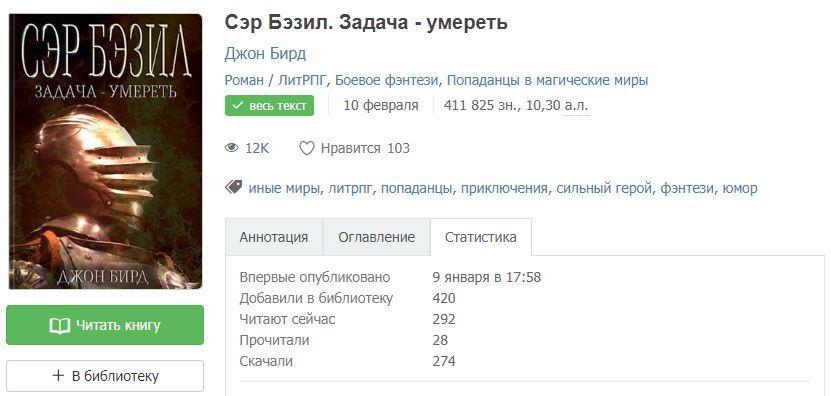Screen dimensions: 831x396
Task: Click the open book icon on Читать книгу
Action: (59, 325)
